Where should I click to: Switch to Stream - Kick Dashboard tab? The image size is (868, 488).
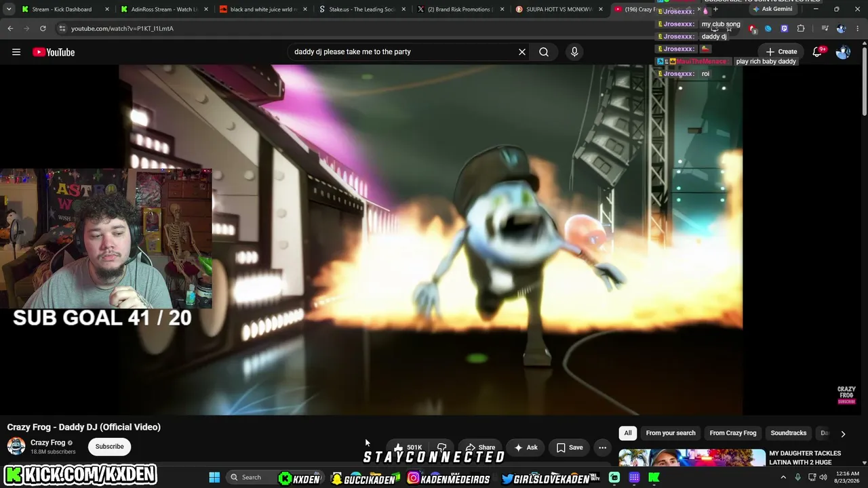(x=65, y=9)
